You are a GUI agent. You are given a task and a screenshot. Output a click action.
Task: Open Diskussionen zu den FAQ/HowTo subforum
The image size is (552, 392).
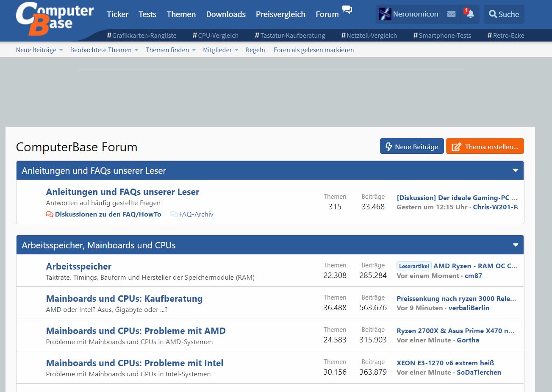pos(108,214)
